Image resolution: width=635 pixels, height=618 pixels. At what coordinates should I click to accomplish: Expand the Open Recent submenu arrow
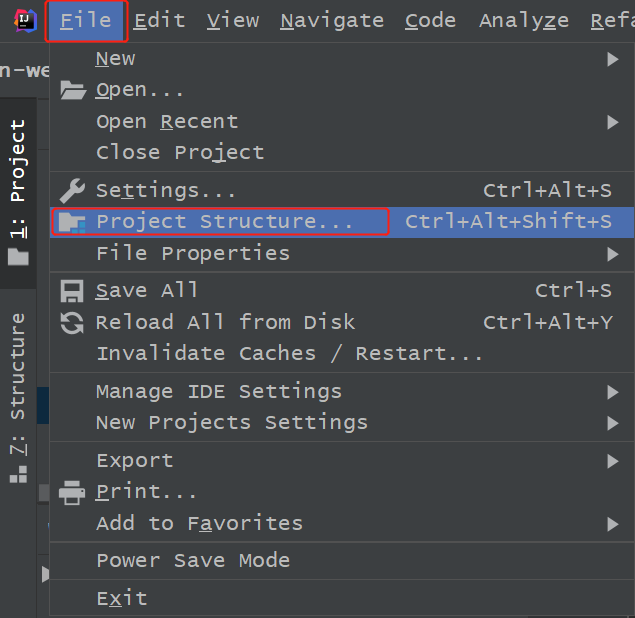point(613,122)
